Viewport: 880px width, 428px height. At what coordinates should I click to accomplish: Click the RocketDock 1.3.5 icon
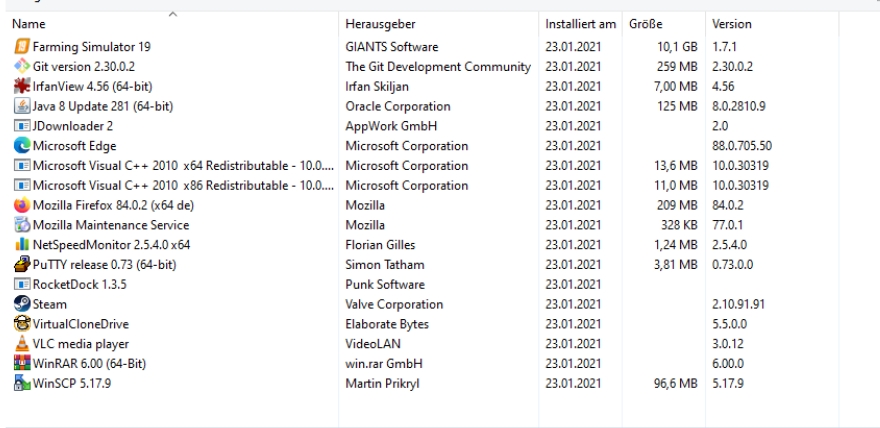(21, 284)
